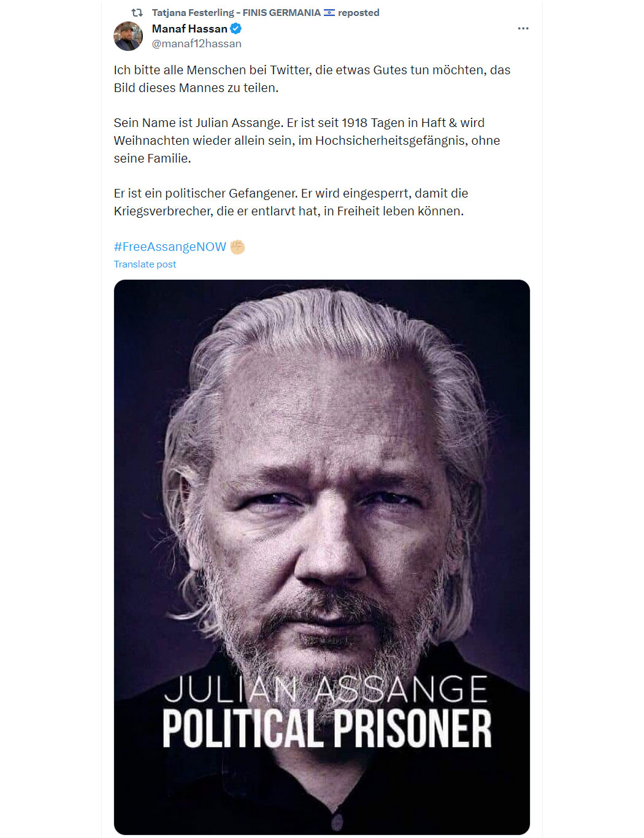
Task: Click paragraph starting 'Sein Name ist Julian'
Action: (307, 140)
